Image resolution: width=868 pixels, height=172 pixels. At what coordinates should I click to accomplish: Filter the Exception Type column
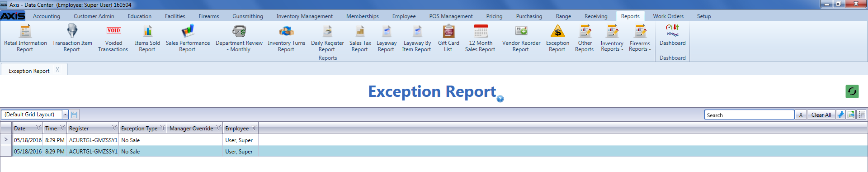coord(163,128)
